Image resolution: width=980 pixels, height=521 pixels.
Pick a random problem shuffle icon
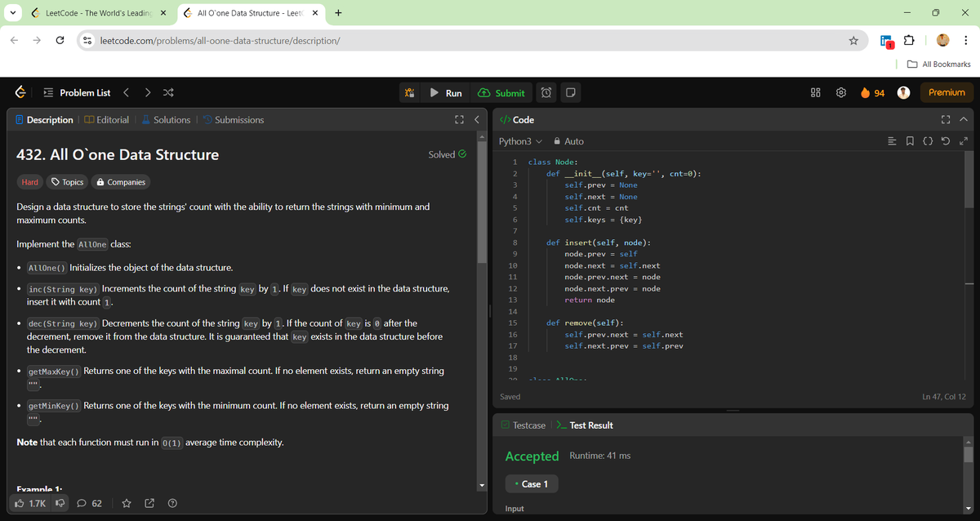click(x=167, y=93)
